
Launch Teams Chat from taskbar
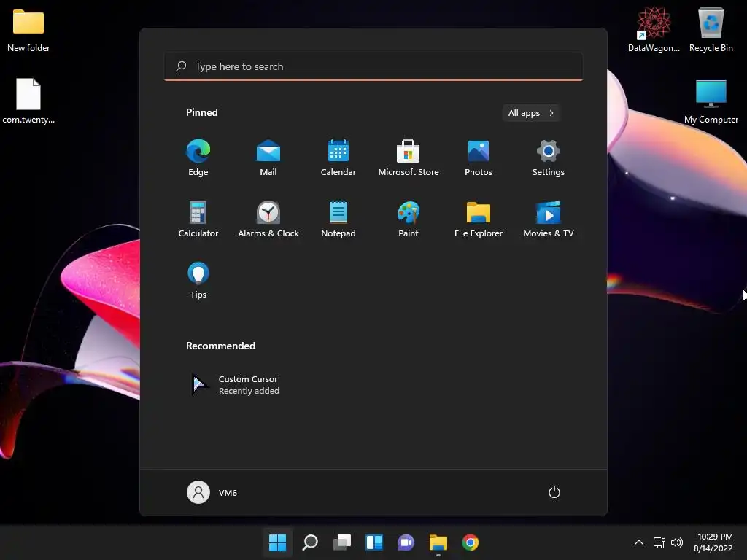(x=406, y=542)
